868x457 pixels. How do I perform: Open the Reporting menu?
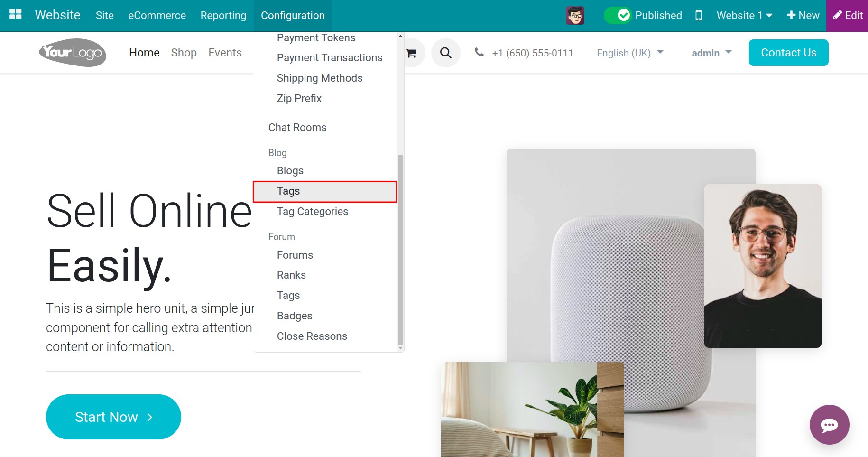point(223,15)
